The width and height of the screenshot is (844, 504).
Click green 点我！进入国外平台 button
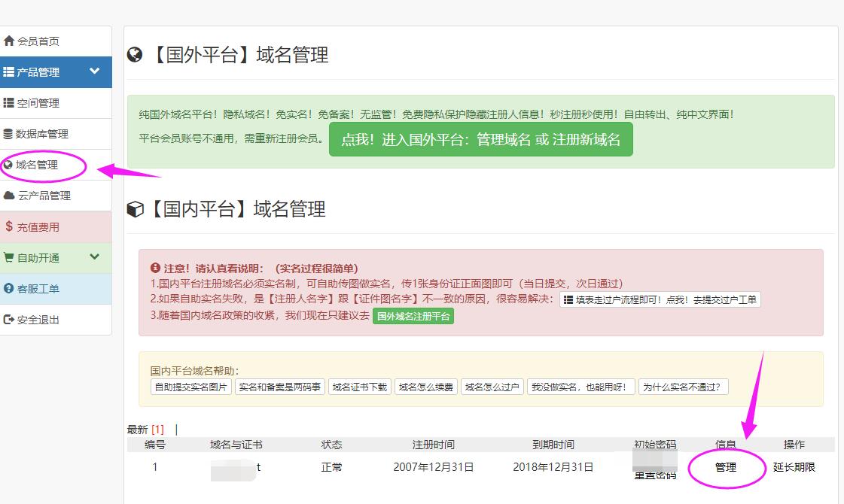pyautogui.click(x=480, y=139)
